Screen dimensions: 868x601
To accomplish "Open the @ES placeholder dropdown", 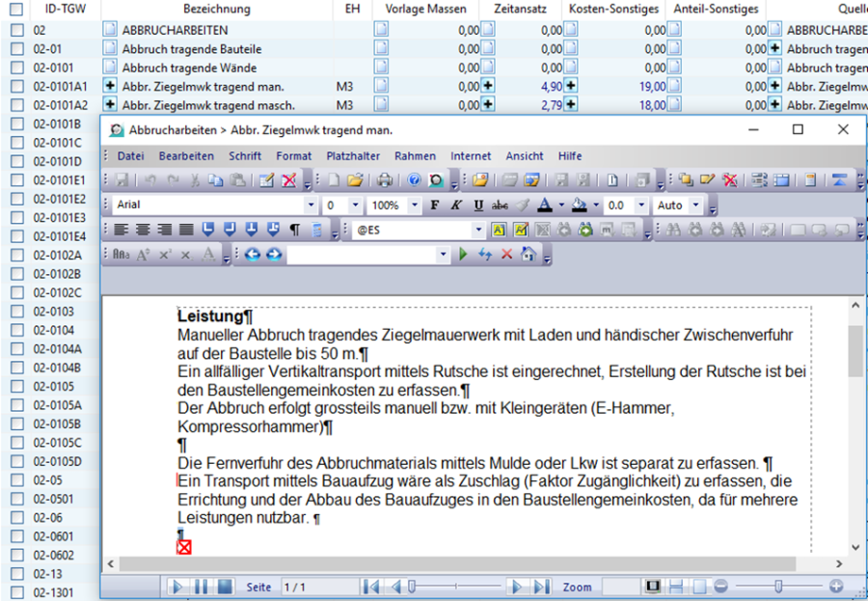I will point(478,231).
